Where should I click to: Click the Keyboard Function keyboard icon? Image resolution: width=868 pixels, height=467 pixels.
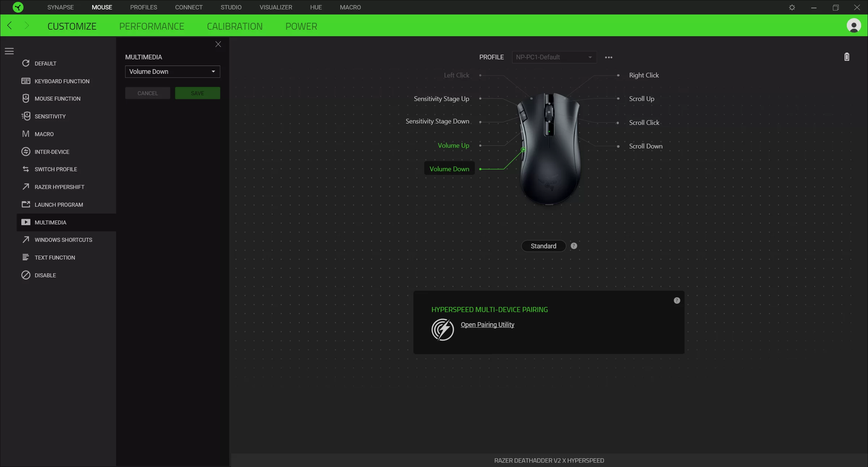tap(26, 81)
